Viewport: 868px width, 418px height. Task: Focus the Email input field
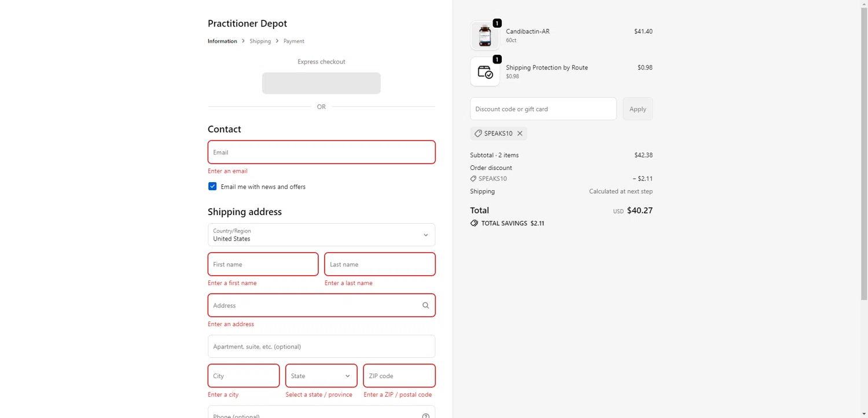pyautogui.click(x=321, y=152)
